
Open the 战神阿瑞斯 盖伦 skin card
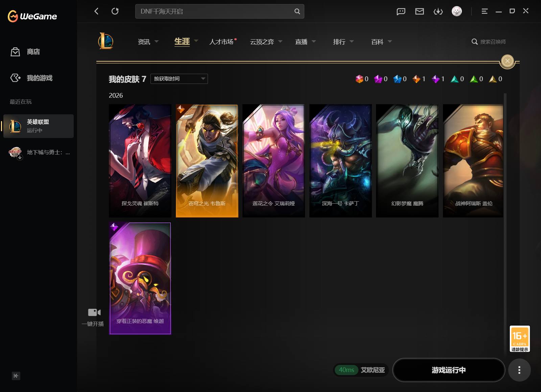coord(473,161)
